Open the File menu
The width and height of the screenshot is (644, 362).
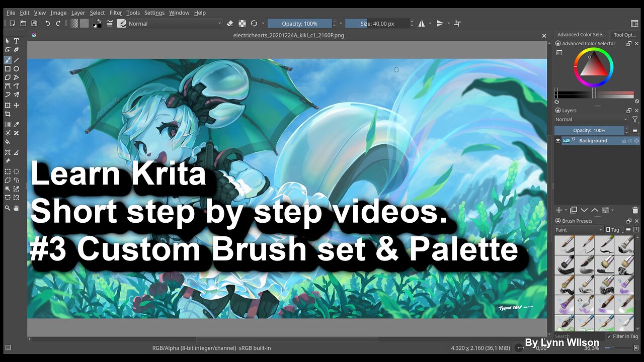point(11,13)
